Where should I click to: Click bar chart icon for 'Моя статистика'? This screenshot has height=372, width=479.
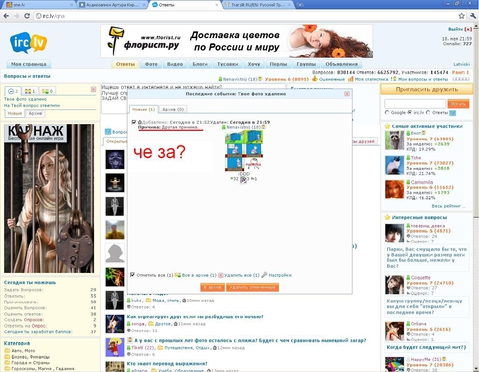350,79
